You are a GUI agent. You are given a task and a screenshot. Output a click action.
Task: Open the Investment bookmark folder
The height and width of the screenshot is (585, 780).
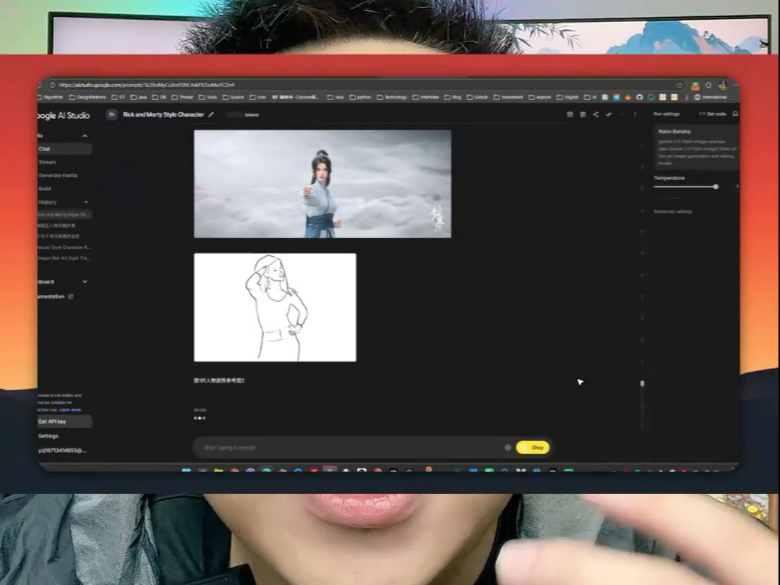(x=508, y=97)
